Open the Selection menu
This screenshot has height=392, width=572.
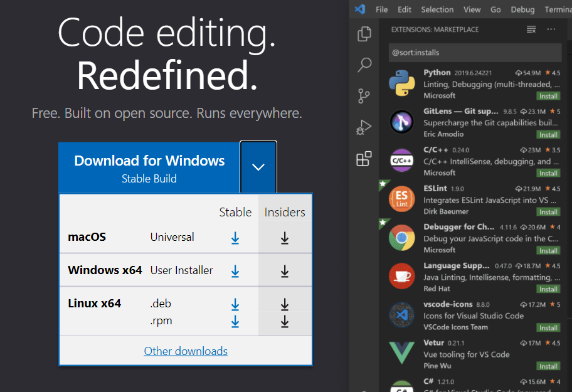pos(437,9)
